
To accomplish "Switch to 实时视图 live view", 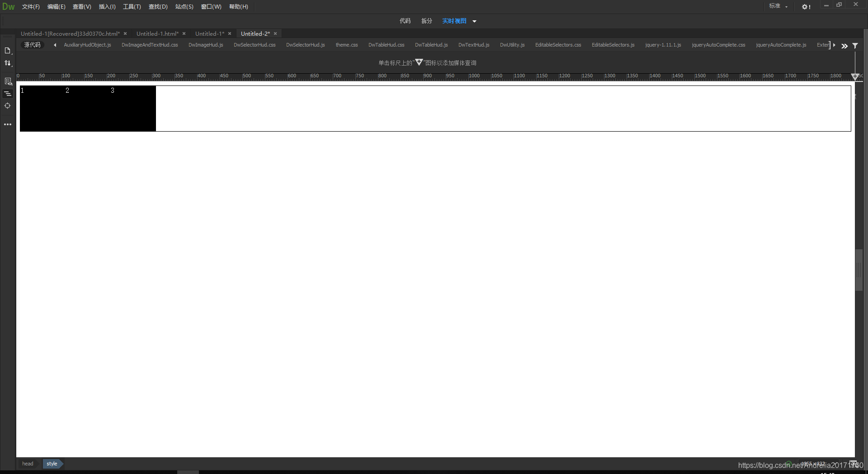I will pos(454,21).
